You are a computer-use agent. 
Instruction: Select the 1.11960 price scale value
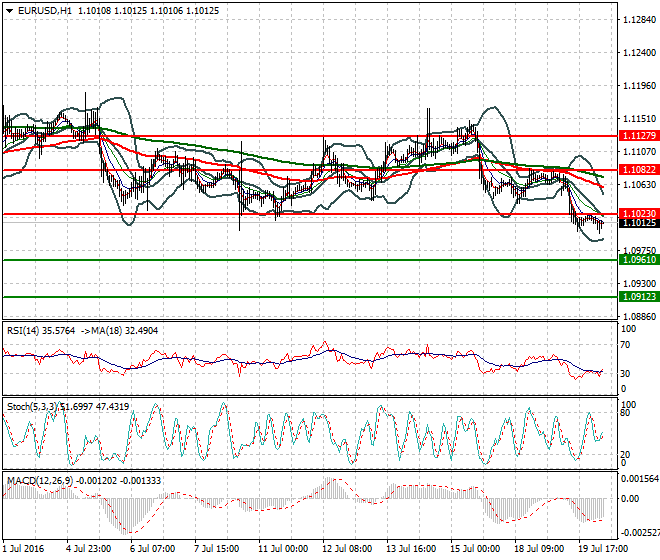[x=639, y=85]
